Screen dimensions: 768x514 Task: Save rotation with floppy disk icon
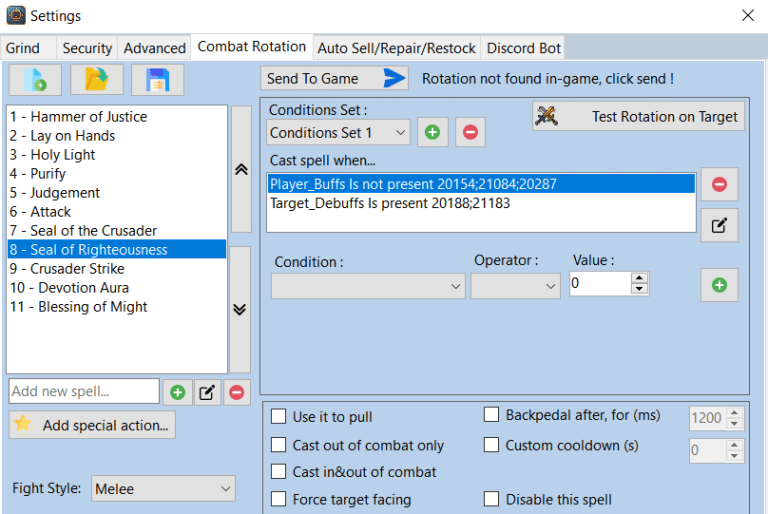click(157, 79)
